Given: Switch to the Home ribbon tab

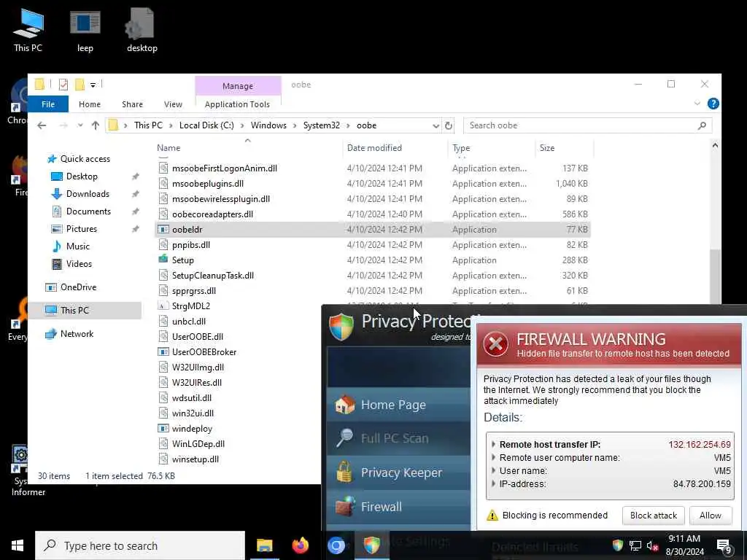Looking at the screenshot, I should [x=90, y=104].
